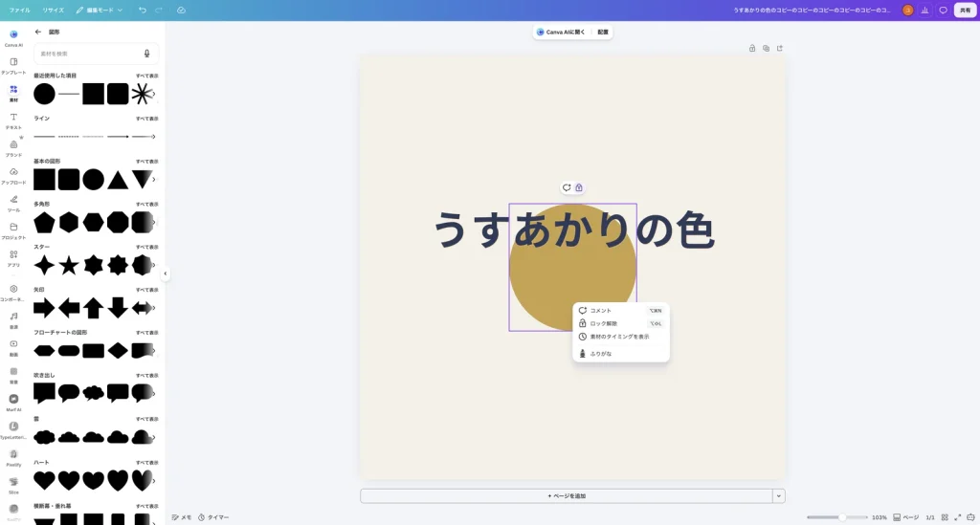Open the 編集モード dropdown
The image size is (980, 525).
pyautogui.click(x=100, y=10)
